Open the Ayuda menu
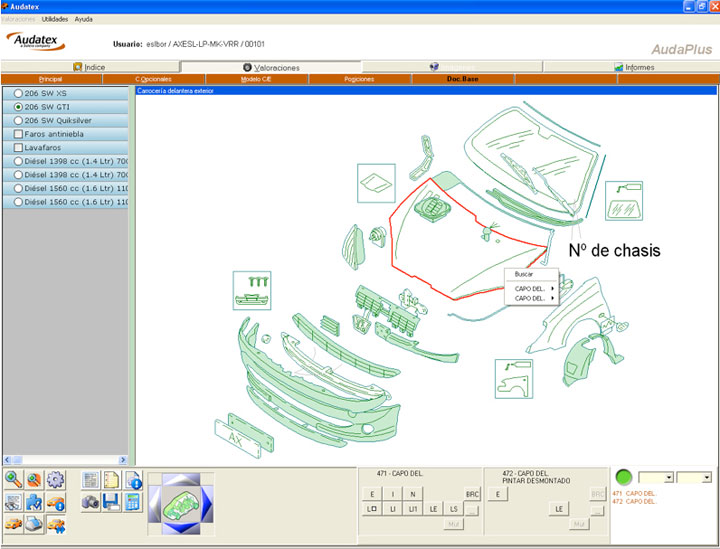Image resolution: width=720 pixels, height=549 pixels. click(x=84, y=19)
